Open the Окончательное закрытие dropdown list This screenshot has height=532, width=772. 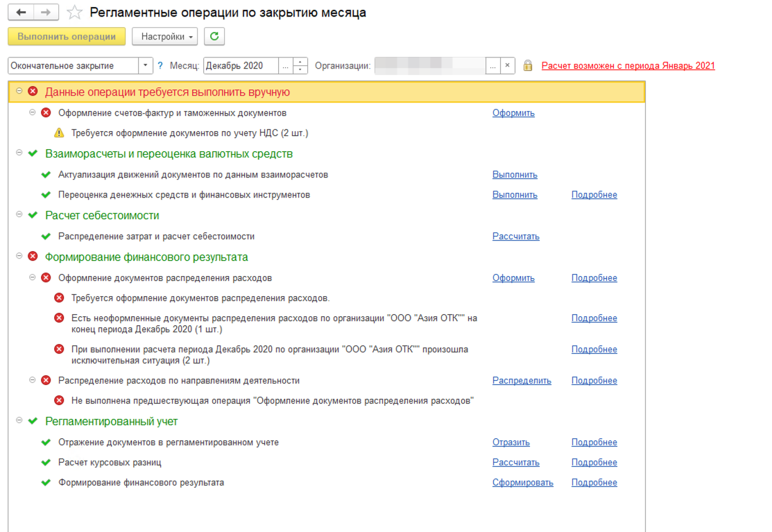[146, 66]
